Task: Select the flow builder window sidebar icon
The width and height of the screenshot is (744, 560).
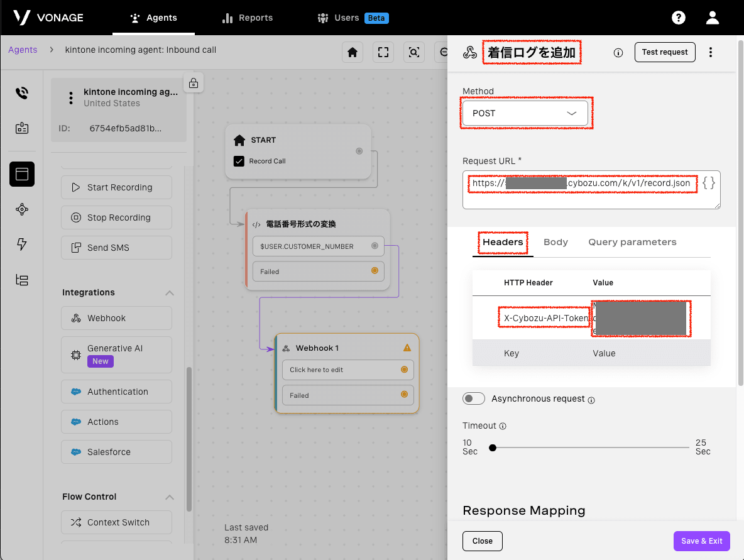Action: (x=22, y=174)
